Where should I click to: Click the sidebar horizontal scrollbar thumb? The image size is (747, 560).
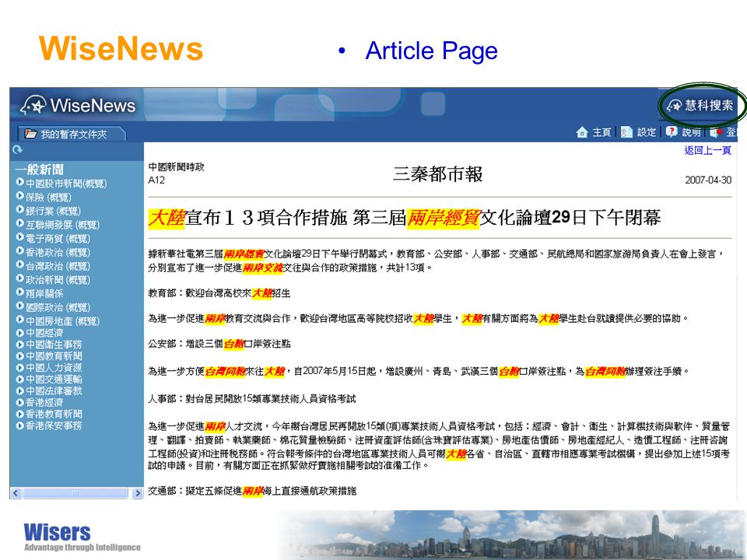[75, 493]
